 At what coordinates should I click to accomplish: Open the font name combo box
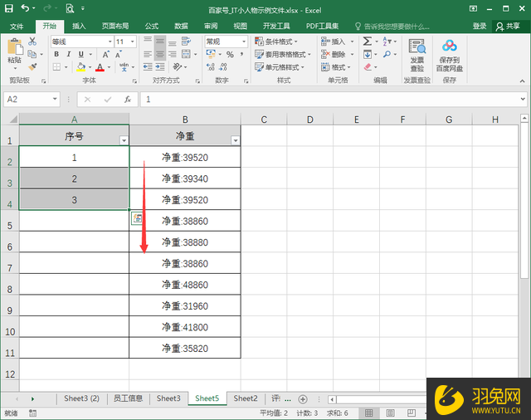pyautogui.click(x=82, y=42)
